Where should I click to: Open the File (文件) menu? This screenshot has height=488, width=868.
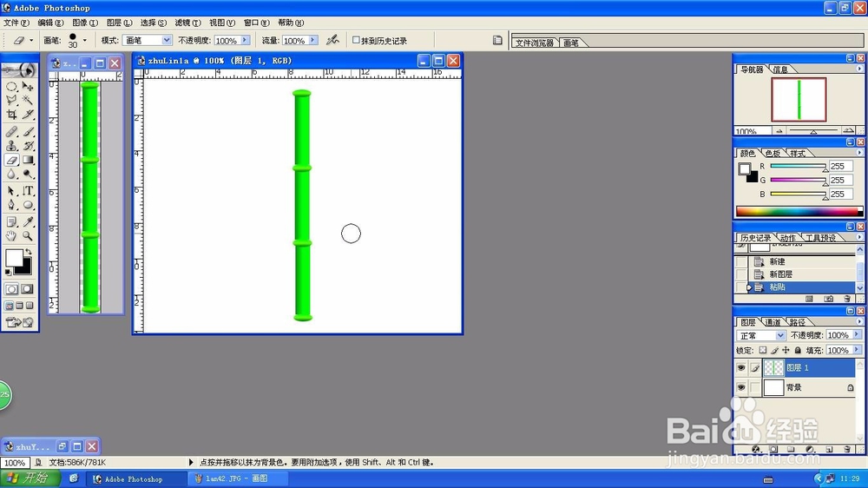tap(16, 23)
